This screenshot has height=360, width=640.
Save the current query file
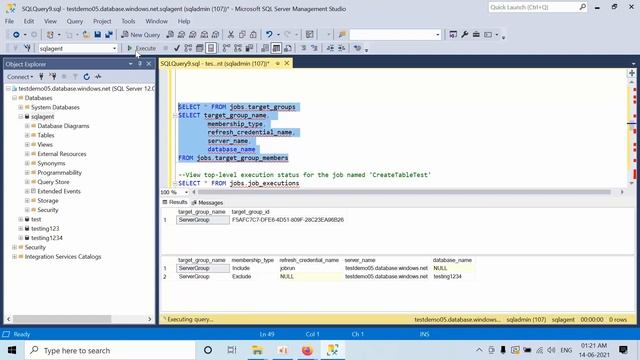(x=98, y=35)
